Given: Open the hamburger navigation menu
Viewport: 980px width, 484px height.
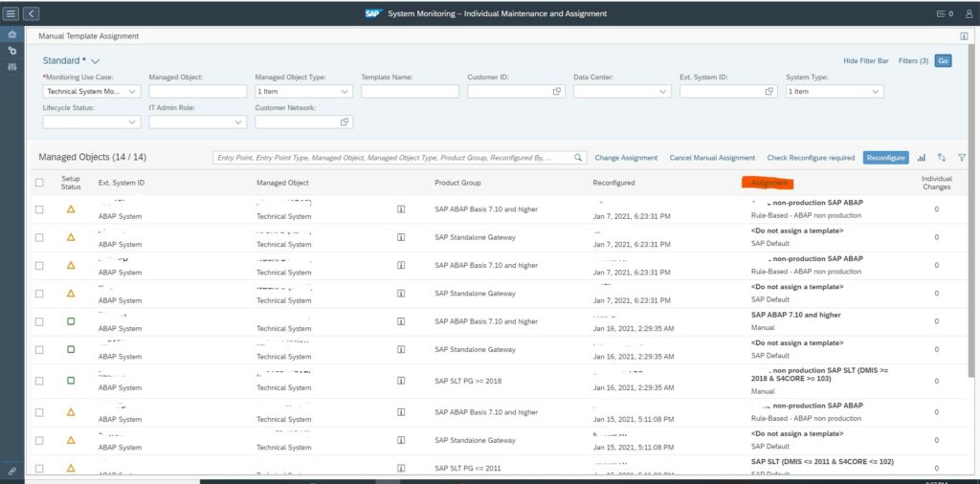Looking at the screenshot, I should [11, 13].
